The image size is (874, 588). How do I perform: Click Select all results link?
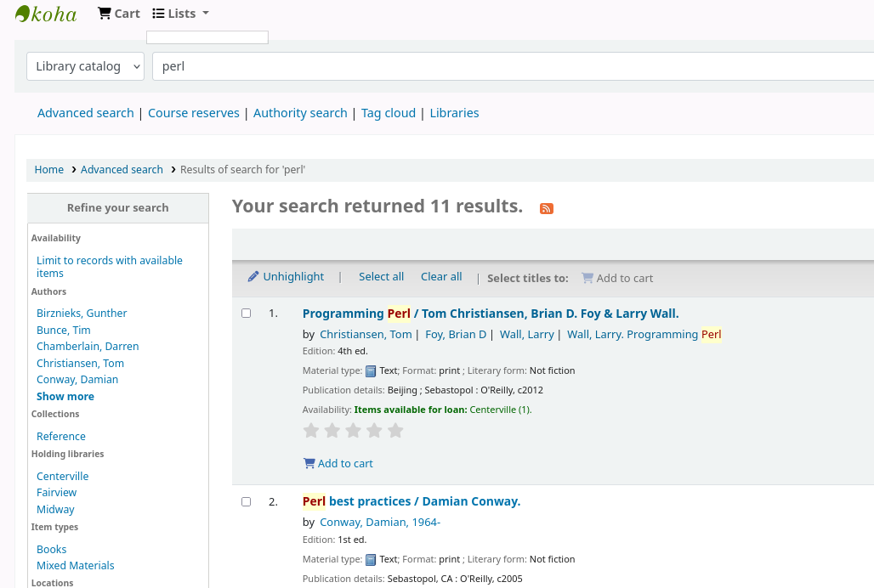click(x=381, y=277)
